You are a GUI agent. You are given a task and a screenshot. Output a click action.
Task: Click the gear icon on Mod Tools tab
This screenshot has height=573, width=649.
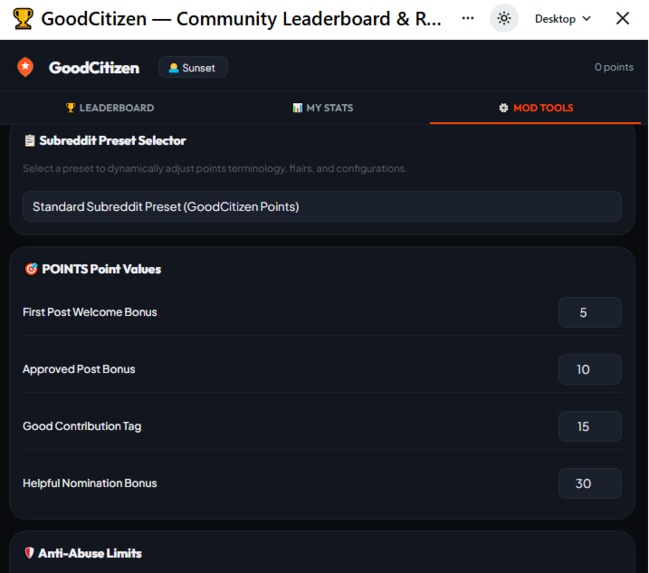(503, 108)
